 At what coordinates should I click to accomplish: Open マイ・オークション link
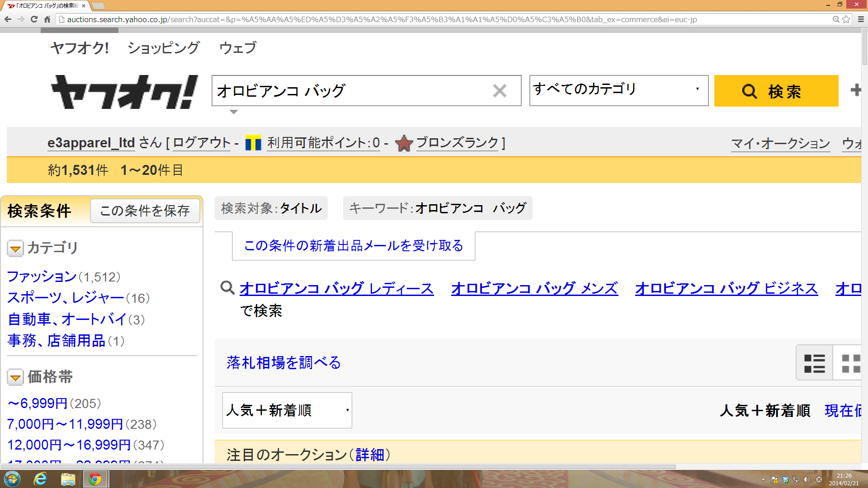tap(781, 144)
